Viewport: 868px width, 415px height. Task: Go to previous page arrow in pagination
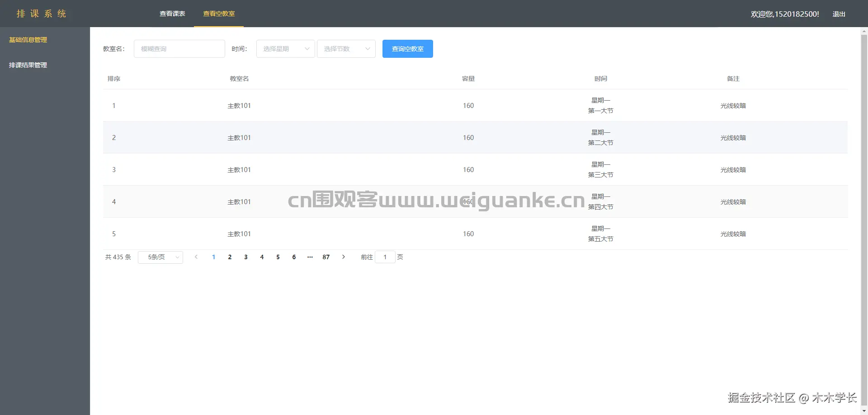[196, 257]
